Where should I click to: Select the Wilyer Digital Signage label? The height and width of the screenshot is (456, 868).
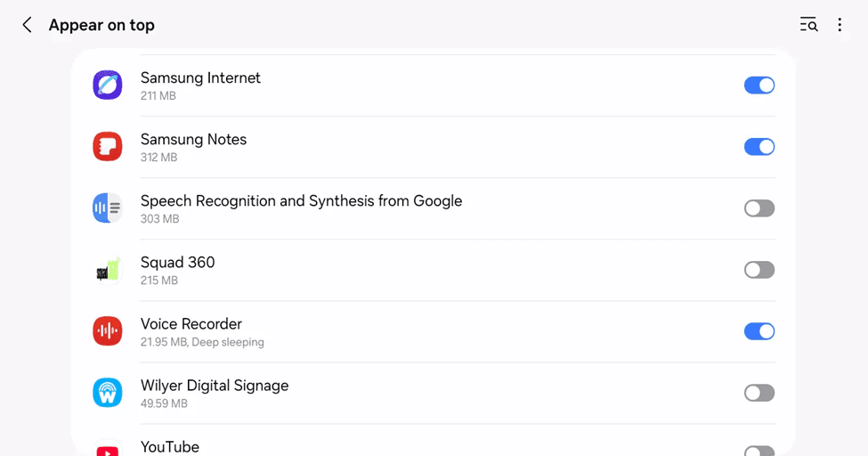215,386
